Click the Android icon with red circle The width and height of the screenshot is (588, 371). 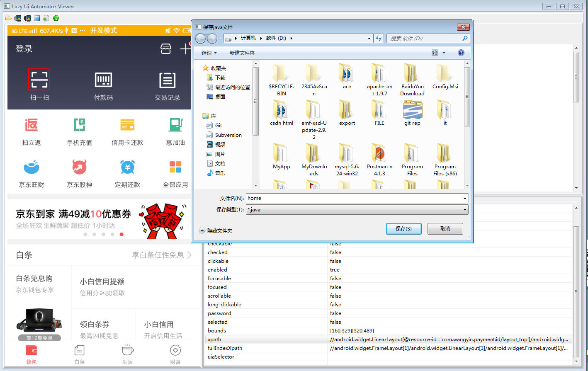27,18
